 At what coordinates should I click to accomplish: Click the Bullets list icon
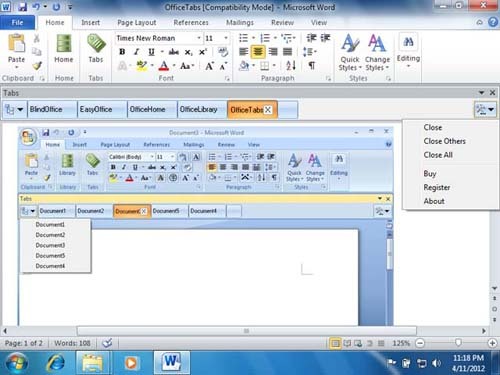244,38
